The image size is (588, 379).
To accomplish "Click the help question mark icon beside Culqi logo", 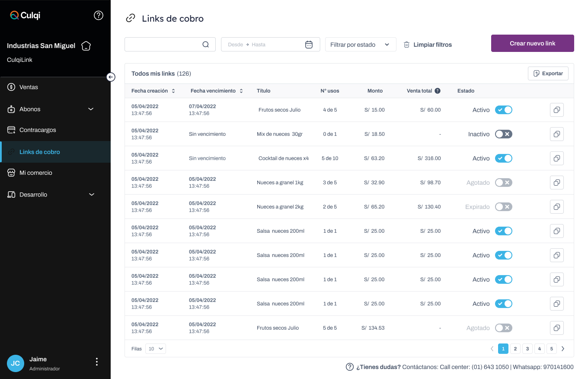I will click(99, 16).
